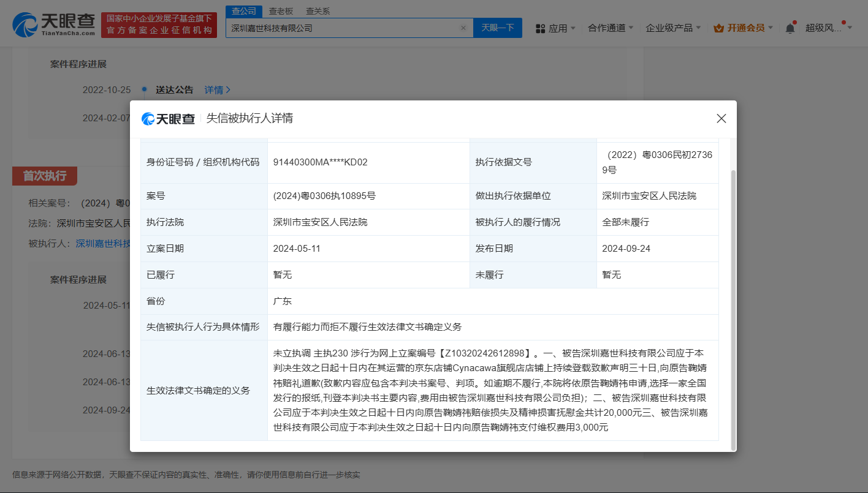Click the dialog's vertical scrollbar

733,309
